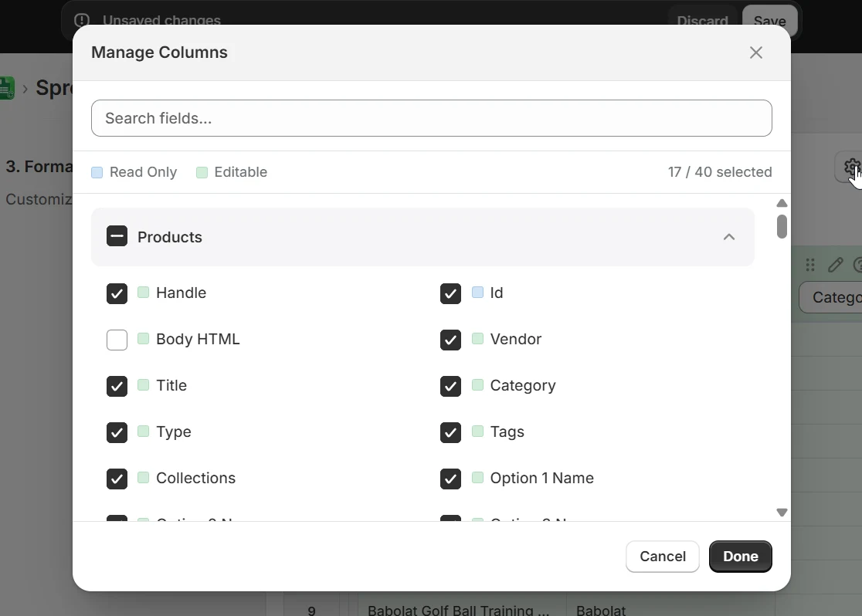Screen dimensions: 862x616
Task: Click the blue swatch beside Id
Action: (x=477, y=293)
